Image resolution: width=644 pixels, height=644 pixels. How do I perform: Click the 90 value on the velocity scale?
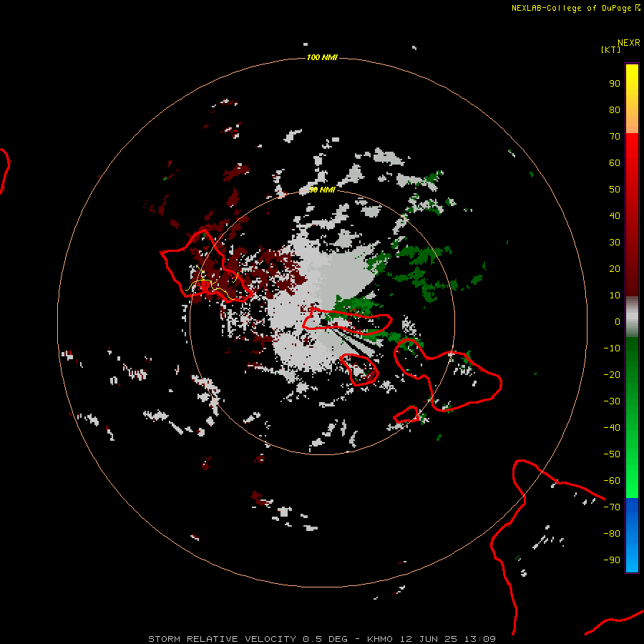click(615, 84)
